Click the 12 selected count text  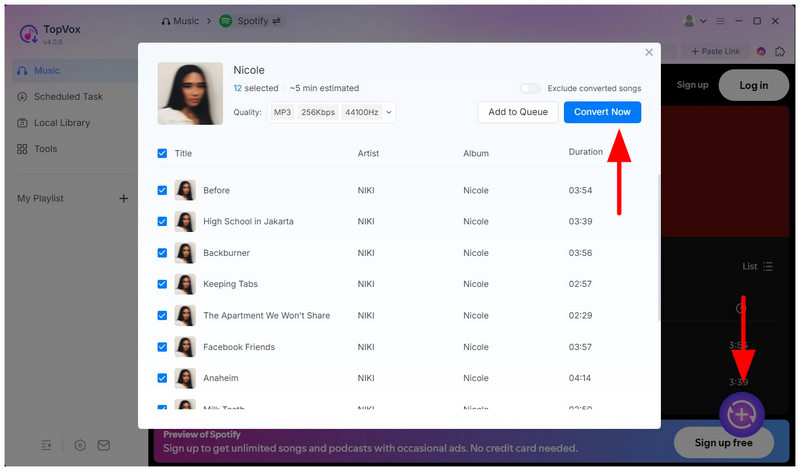coord(256,88)
